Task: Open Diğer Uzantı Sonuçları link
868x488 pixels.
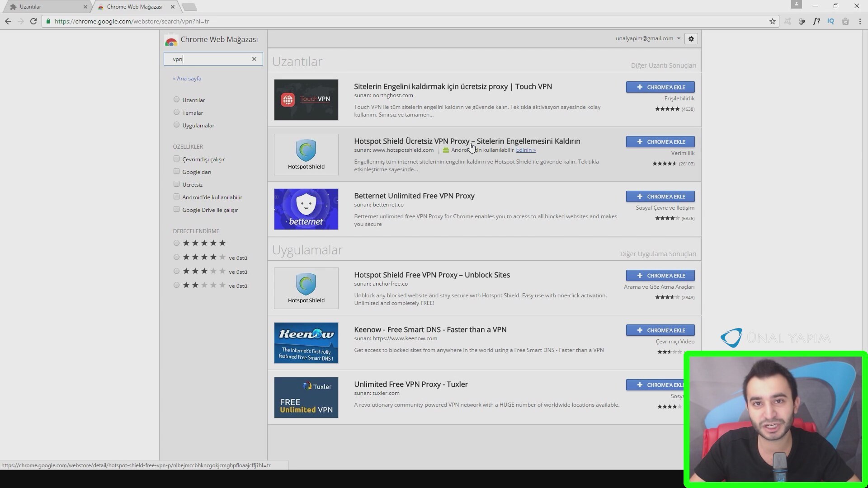Action: tap(663, 66)
